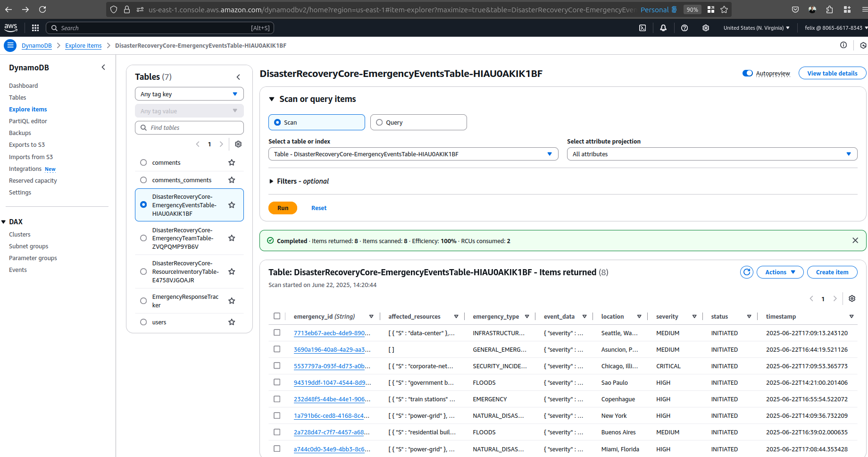Collapse the Tables panel
868x457 pixels.
pyautogui.click(x=238, y=77)
